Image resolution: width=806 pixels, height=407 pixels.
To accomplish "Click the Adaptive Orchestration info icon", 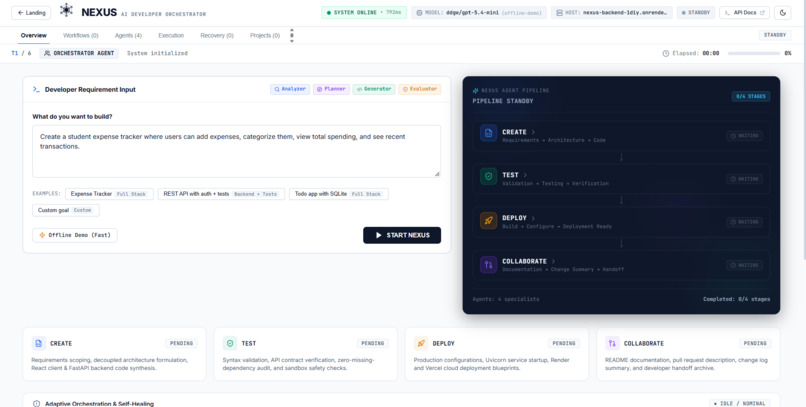I will pyautogui.click(x=36, y=404).
